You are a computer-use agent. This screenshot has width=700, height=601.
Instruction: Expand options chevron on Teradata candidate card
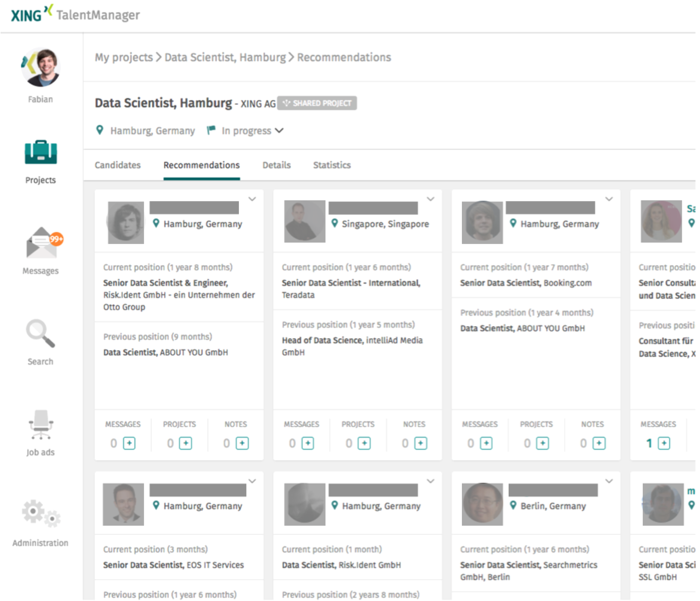431,199
